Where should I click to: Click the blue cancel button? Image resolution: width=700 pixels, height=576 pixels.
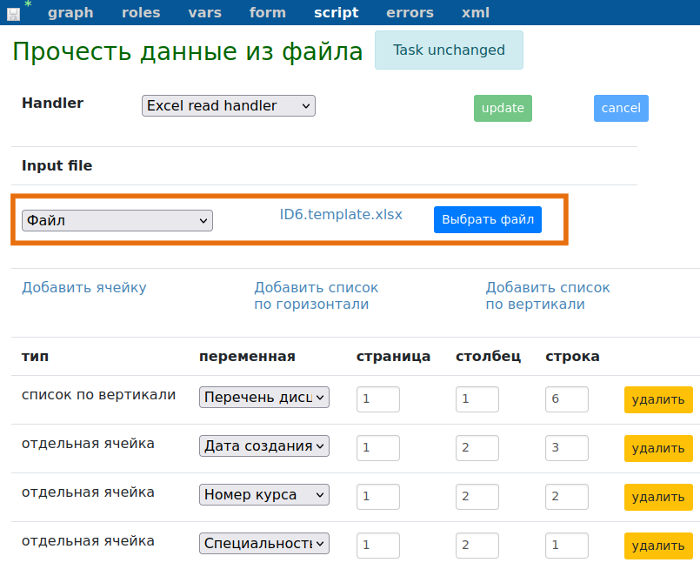tap(621, 108)
